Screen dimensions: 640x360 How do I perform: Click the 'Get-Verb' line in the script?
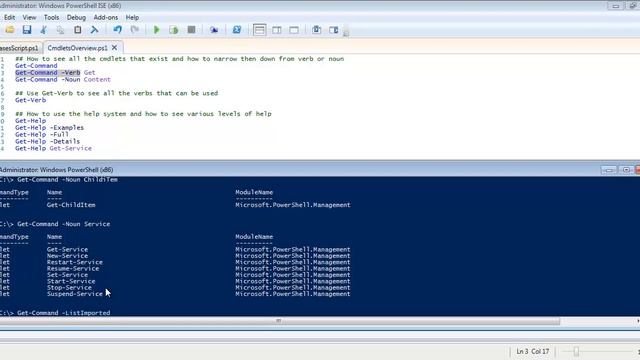tap(31, 100)
